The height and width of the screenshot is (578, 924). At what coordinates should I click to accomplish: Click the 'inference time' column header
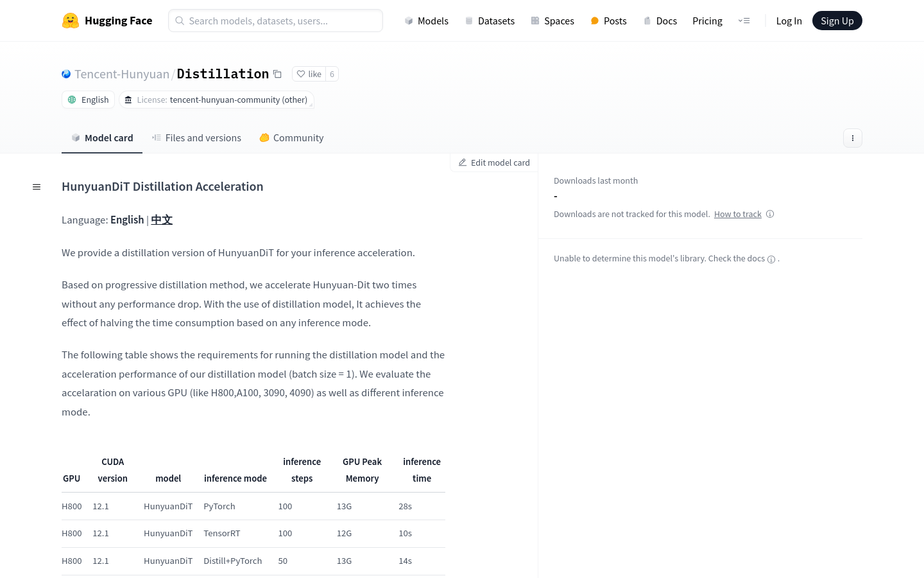pyautogui.click(x=422, y=470)
